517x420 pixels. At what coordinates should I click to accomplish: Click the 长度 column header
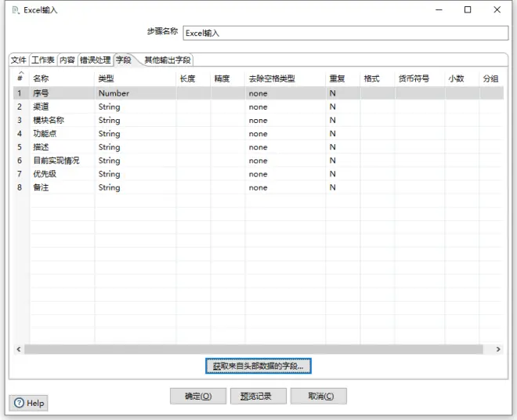click(x=193, y=78)
